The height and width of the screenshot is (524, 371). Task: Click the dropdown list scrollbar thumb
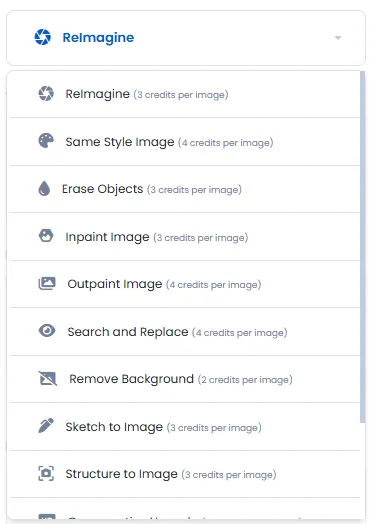pyautogui.click(x=363, y=247)
